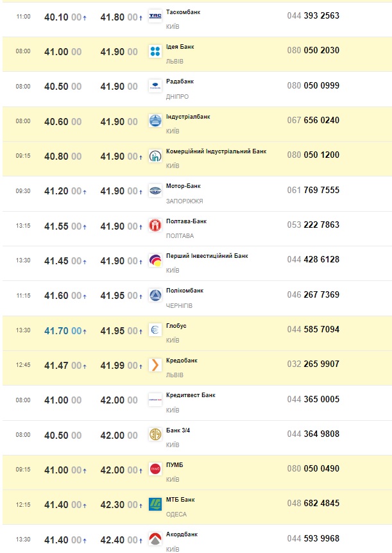Click the ПУМБ red logo icon
Image resolution: width=392 pixels, height=553 pixels.
point(155,470)
